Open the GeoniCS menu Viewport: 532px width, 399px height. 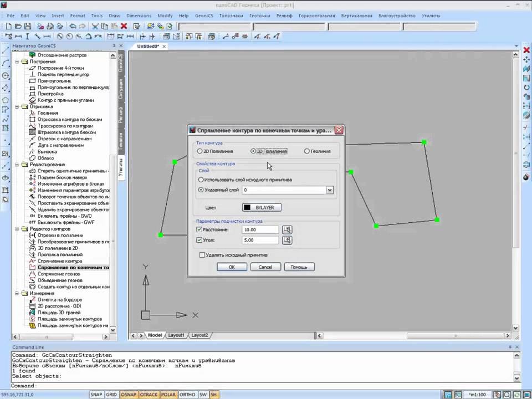[x=204, y=16]
